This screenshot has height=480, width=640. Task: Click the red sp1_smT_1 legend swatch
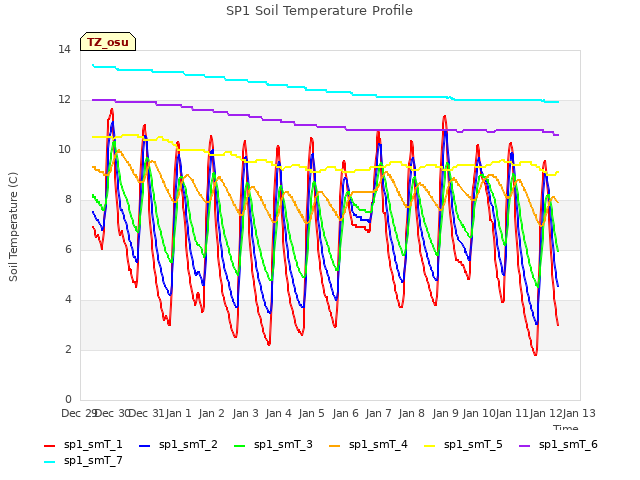(x=49, y=446)
